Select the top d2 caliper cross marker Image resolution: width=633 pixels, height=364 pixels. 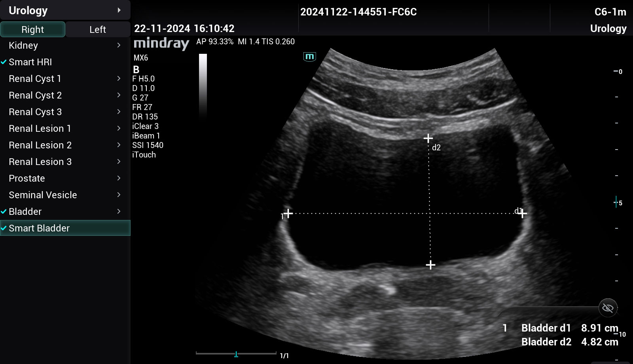coord(428,138)
